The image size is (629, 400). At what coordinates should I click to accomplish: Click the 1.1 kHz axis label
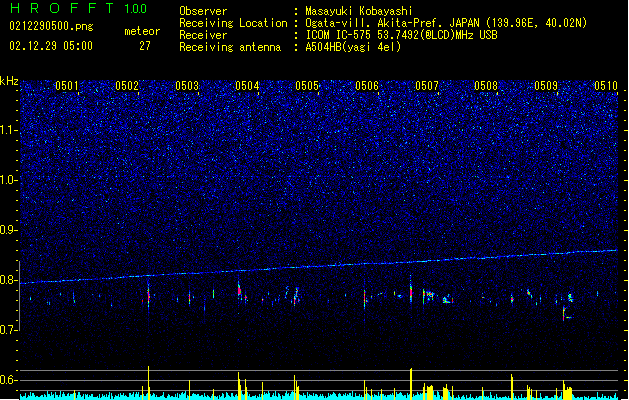click(9, 130)
